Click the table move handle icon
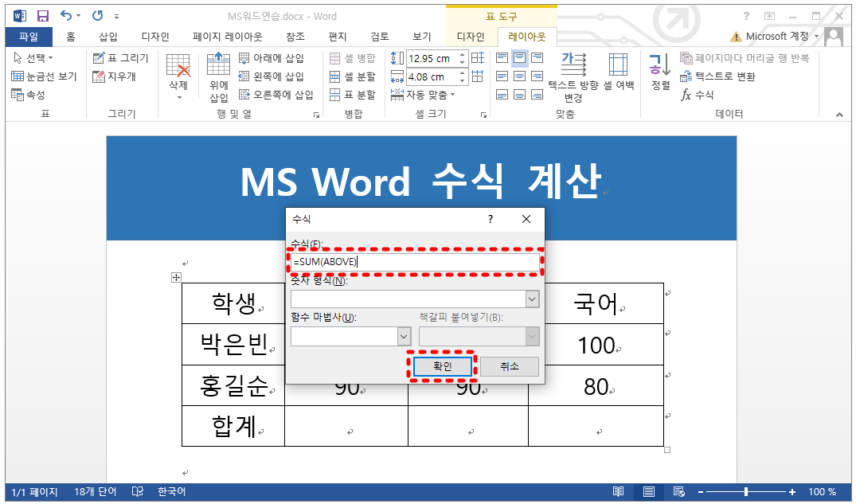 pyautogui.click(x=176, y=277)
